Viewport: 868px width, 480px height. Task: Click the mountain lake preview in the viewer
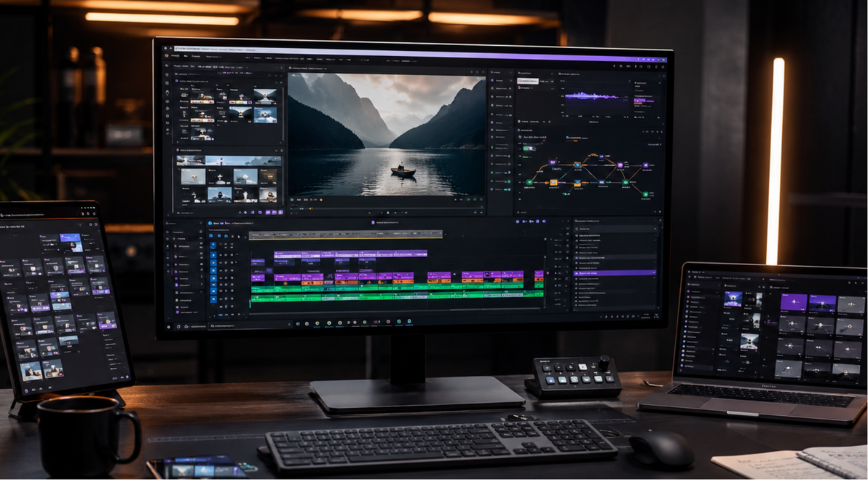(387, 134)
